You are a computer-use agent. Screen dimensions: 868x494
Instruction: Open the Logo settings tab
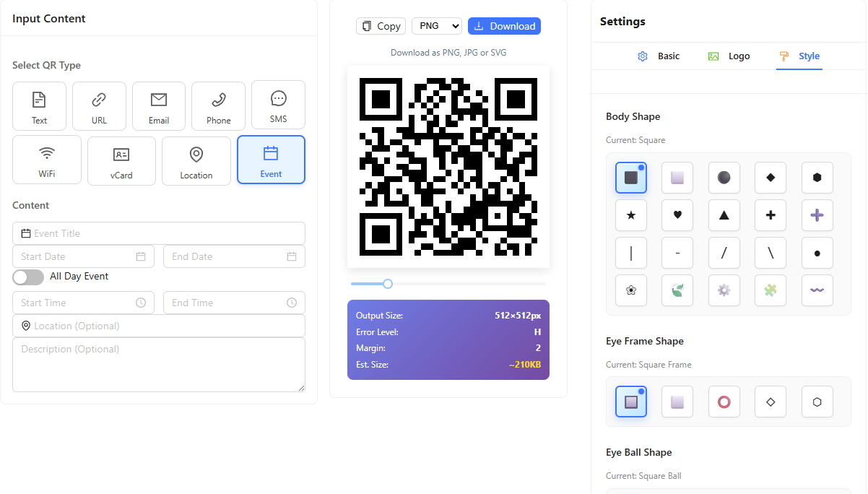(729, 56)
